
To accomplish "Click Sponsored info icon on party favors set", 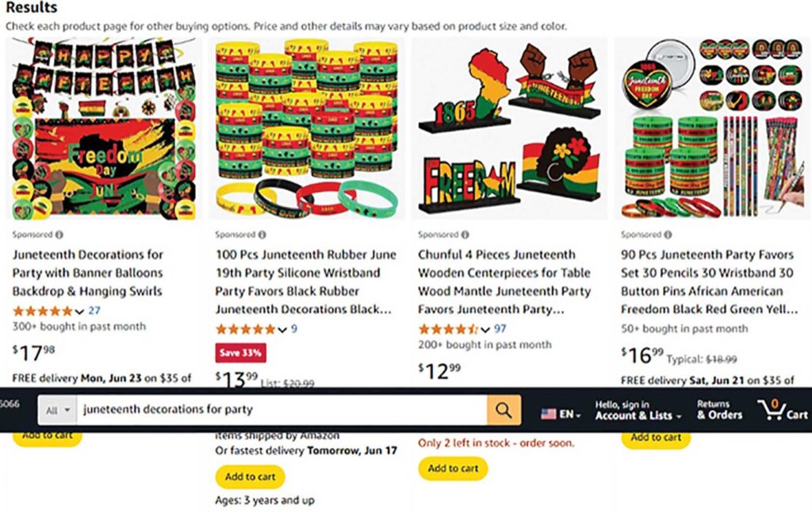I will click(668, 235).
